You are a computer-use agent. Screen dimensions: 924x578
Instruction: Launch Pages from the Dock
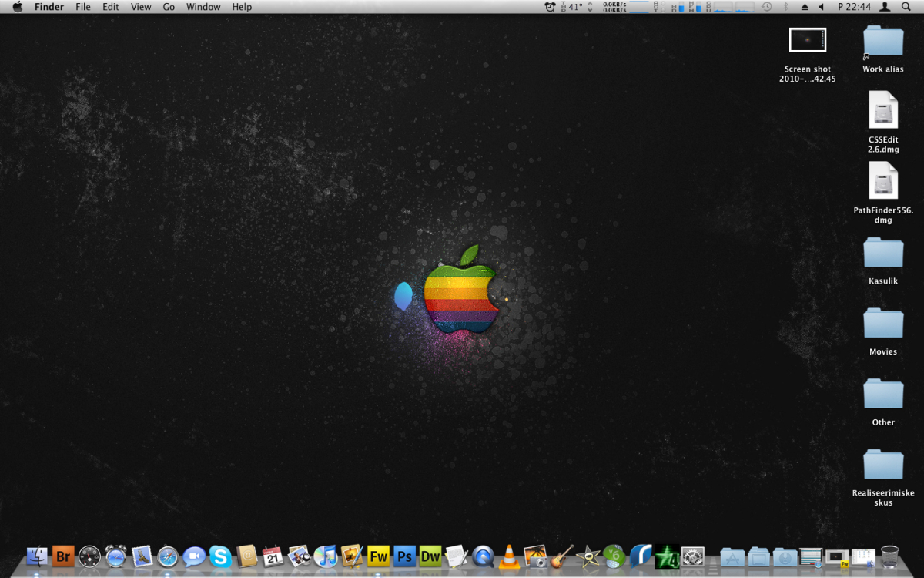tap(351, 556)
